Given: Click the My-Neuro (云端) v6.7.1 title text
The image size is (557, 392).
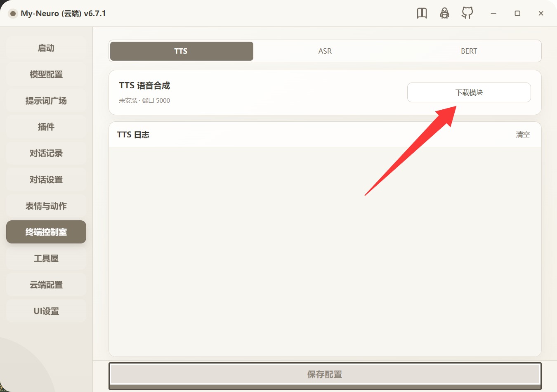Looking at the screenshot, I should click(x=63, y=14).
